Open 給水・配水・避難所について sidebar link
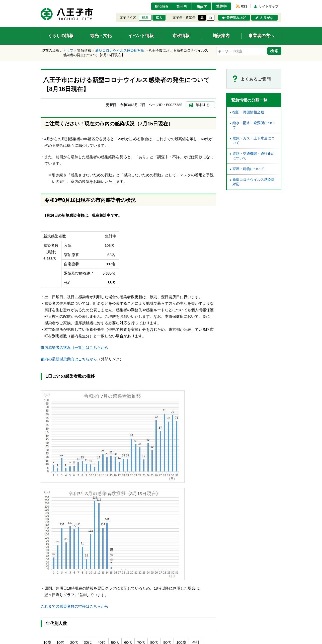Screen dimensions: 322x644 253,125
